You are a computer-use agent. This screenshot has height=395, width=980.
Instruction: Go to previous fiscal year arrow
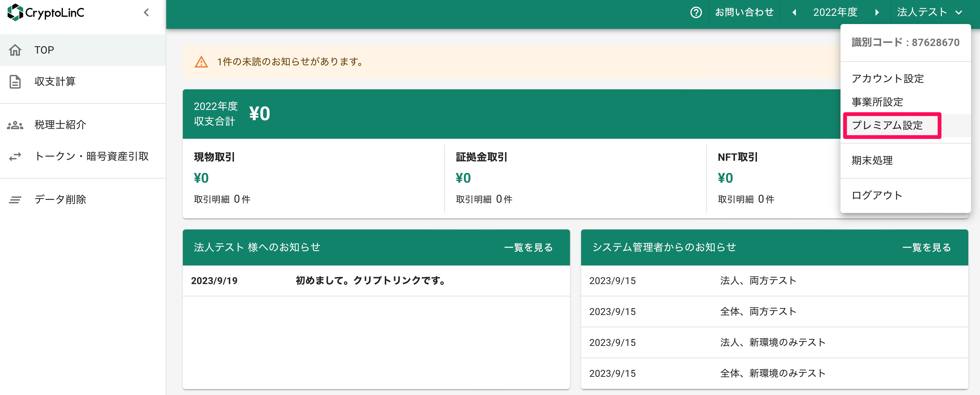[794, 13]
